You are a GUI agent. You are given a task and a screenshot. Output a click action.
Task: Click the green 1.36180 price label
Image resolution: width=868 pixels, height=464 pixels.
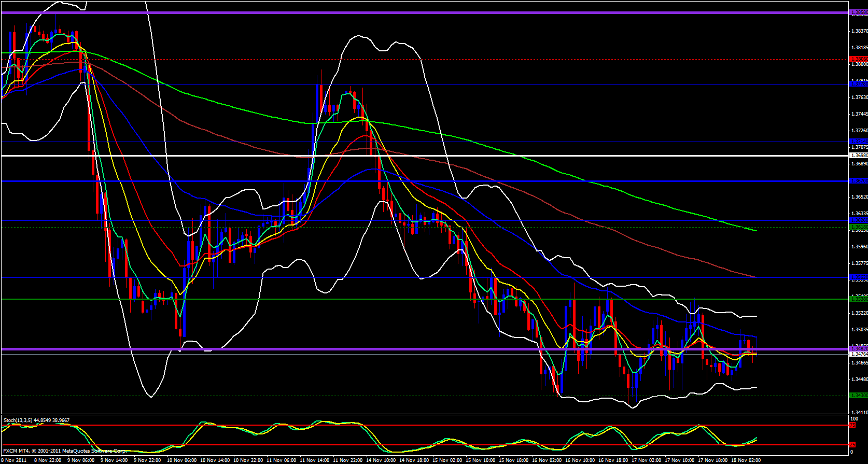coord(858,227)
